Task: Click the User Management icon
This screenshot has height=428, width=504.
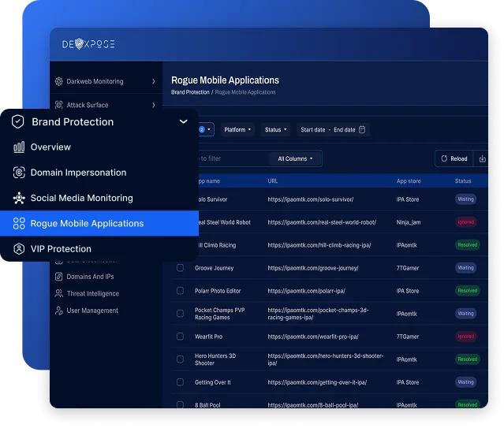Action: [x=59, y=311]
